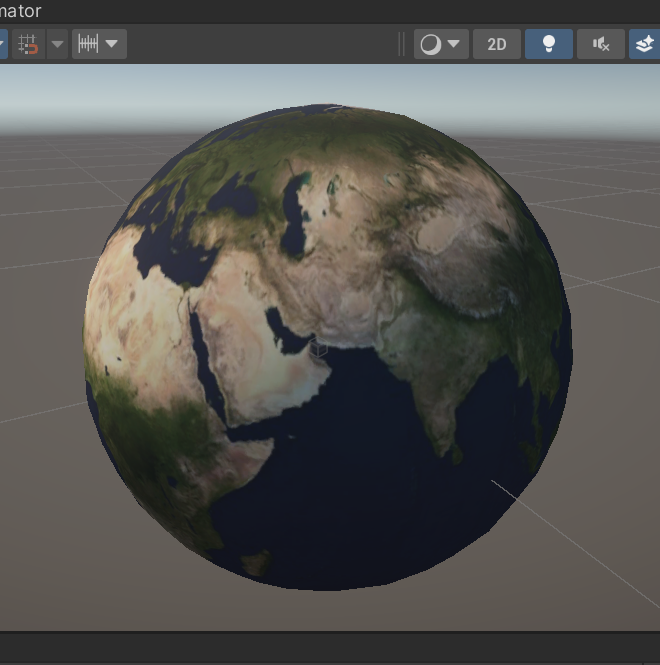Click the toolbar drag handle bars

[x=401, y=44]
